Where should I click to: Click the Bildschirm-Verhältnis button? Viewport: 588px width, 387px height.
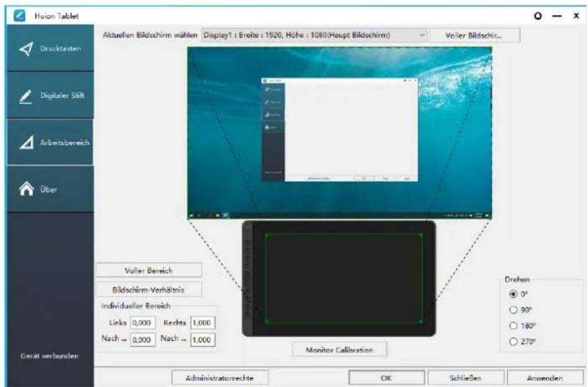click(x=148, y=290)
